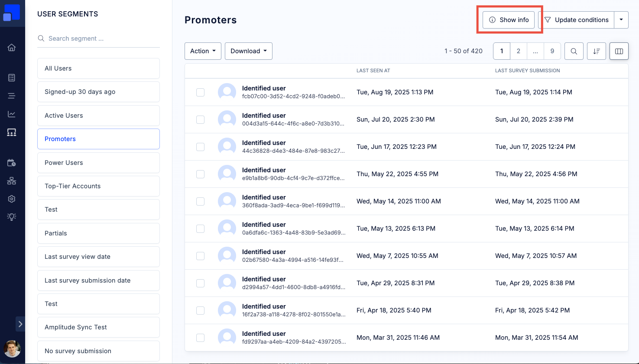Click the home icon in the left sidebar

click(12, 48)
